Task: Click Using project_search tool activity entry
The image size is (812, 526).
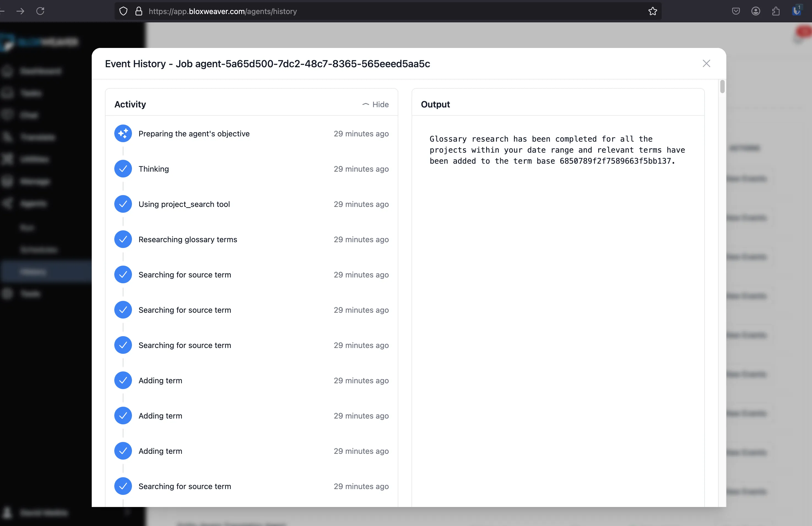Action: (x=184, y=204)
